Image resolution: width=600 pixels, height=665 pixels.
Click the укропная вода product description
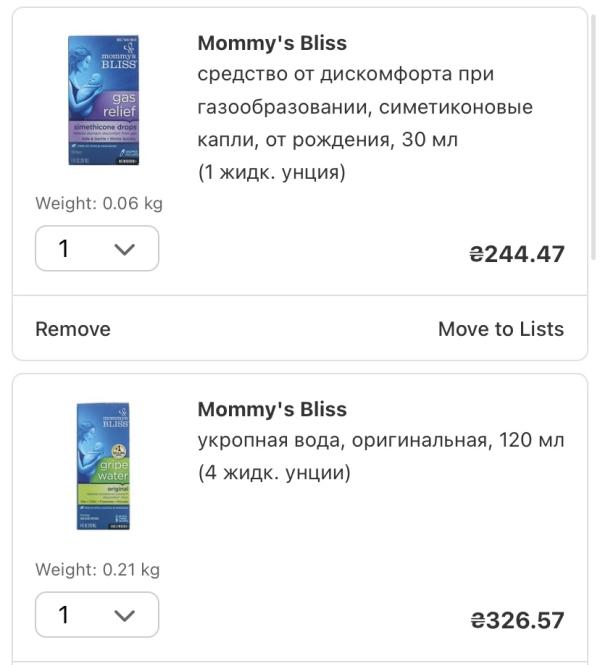(381, 440)
